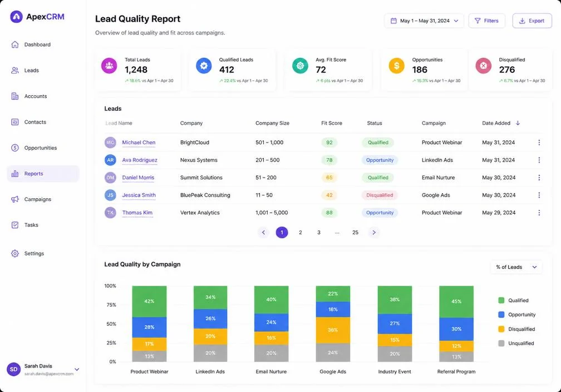Open row actions menu for Michael Chen
Screen dimensions: 561x392
pos(539,143)
